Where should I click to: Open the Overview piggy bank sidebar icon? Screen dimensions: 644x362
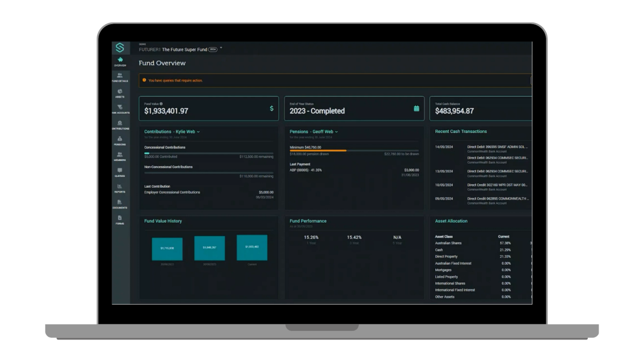(120, 60)
